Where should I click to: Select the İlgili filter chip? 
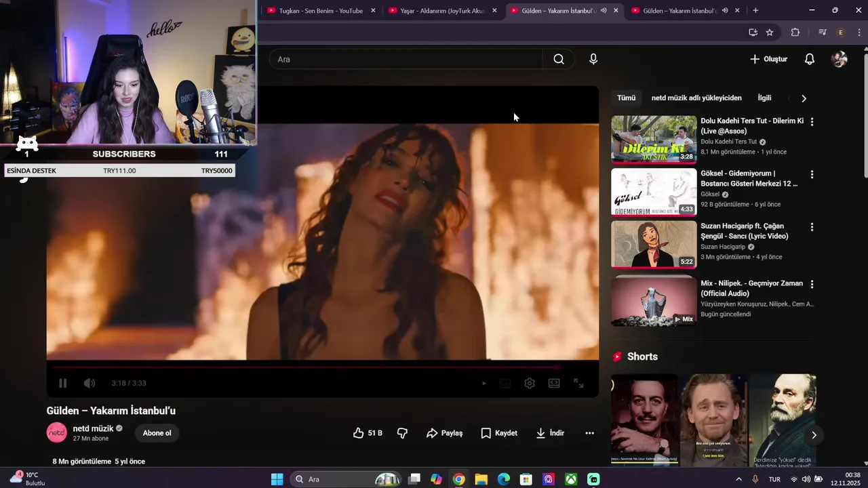(x=764, y=98)
